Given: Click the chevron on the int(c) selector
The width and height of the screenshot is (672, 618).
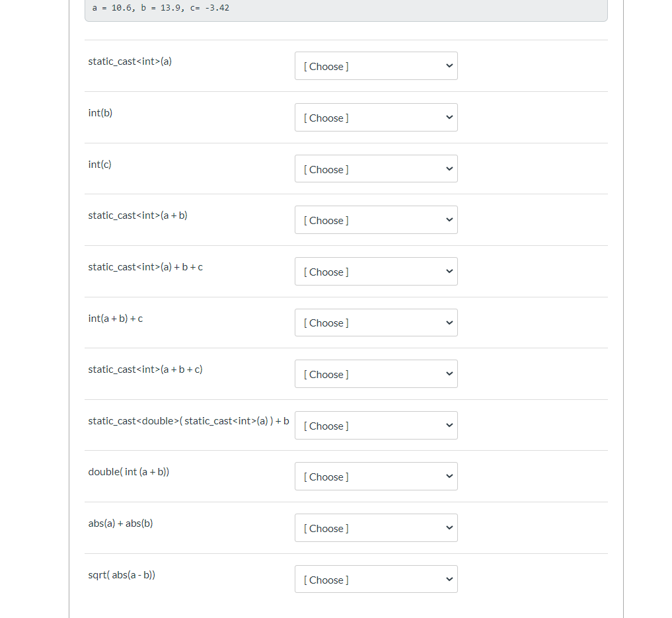Looking at the screenshot, I should (449, 169).
